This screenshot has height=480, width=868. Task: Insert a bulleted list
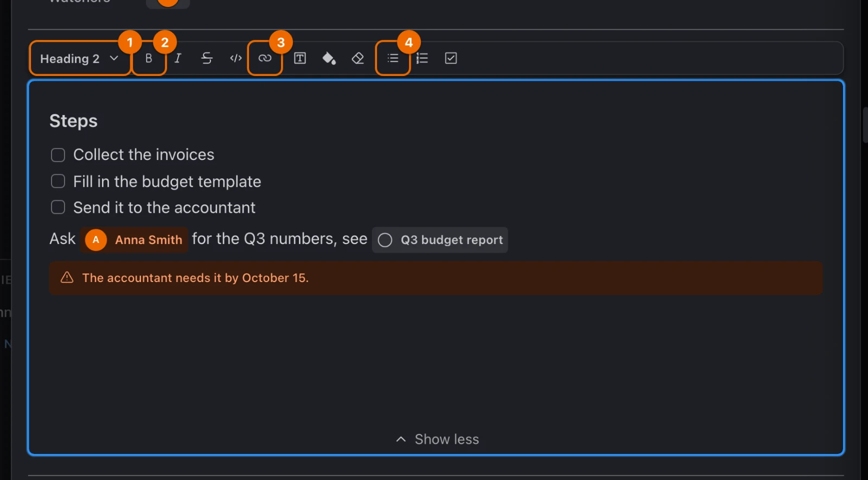tap(393, 58)
